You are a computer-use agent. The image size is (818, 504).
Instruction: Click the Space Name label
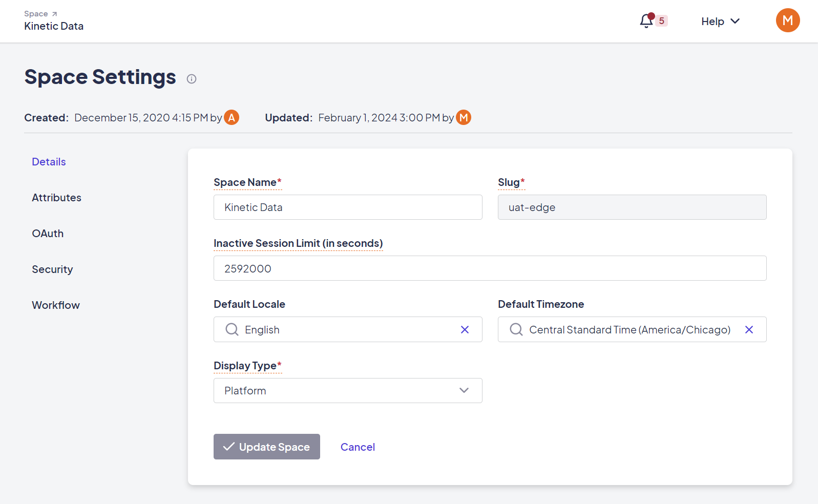[247, 182]
